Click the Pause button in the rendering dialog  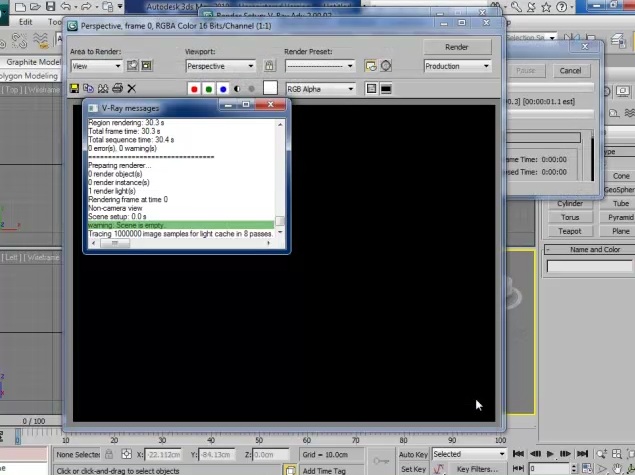click(x=526, y=70)
